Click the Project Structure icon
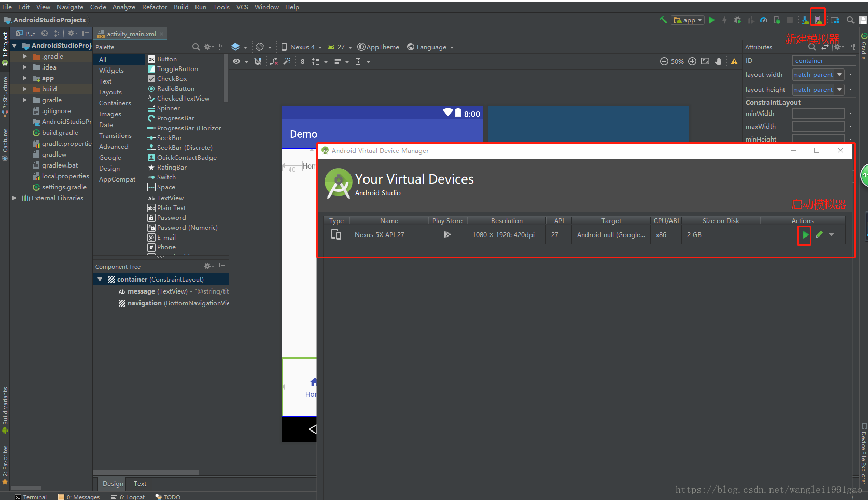This screenshot has height=500, width=868. (835, 20)
